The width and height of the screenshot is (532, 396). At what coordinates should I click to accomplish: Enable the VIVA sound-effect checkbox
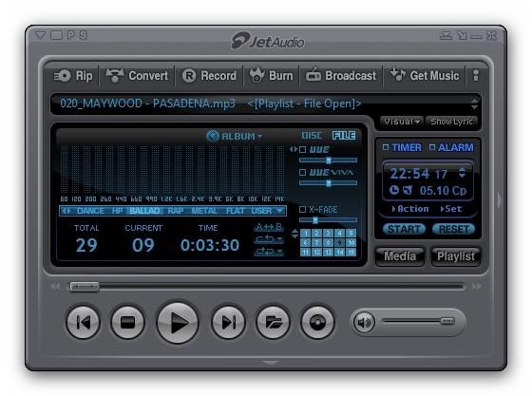[303, 173]
